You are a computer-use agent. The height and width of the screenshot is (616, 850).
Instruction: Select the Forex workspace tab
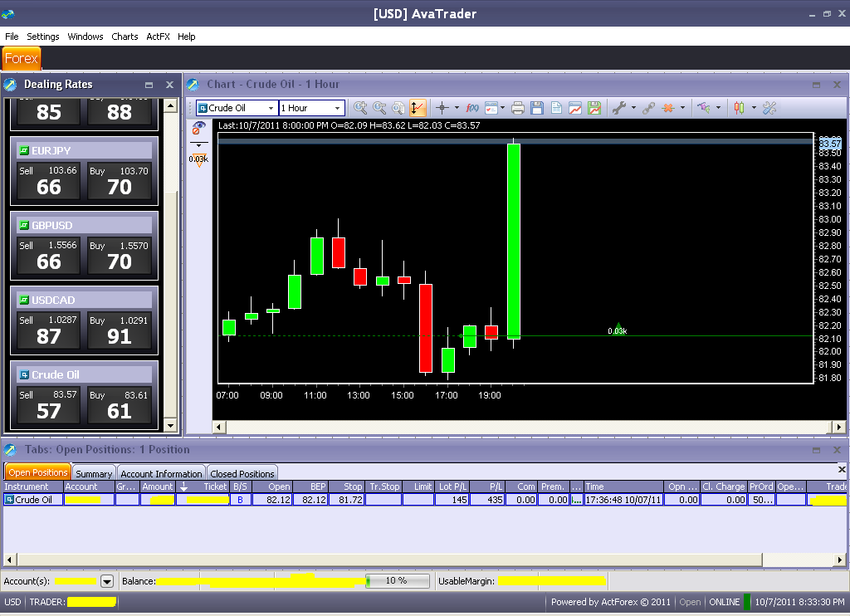[21, 58]
